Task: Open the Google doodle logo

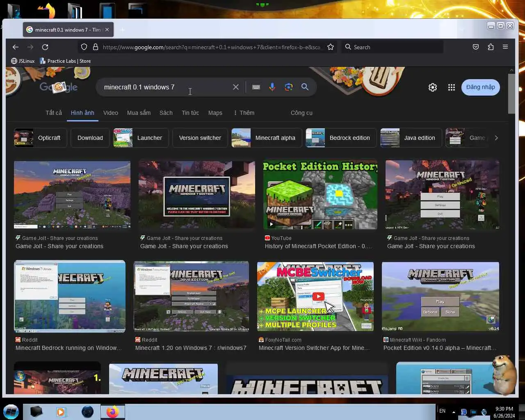Action: (x=58, y=87)
